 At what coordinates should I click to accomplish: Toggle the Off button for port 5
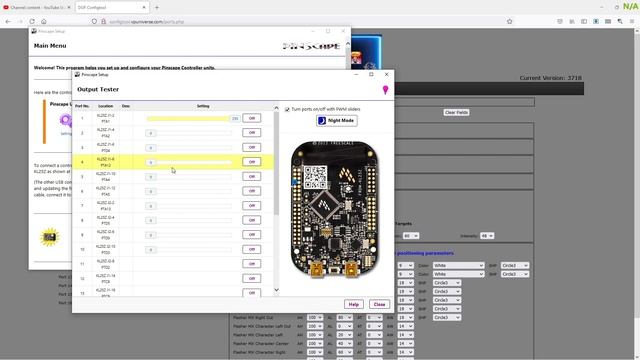point(251,176)
